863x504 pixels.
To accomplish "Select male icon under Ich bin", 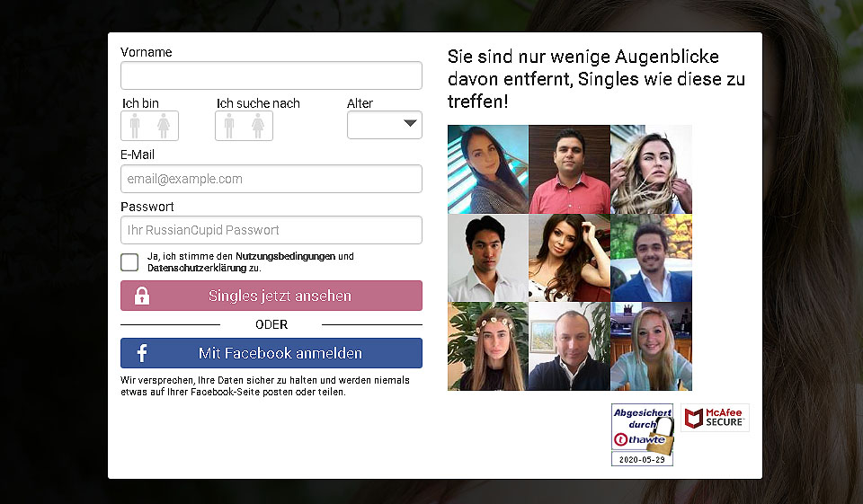I will 135,126.
